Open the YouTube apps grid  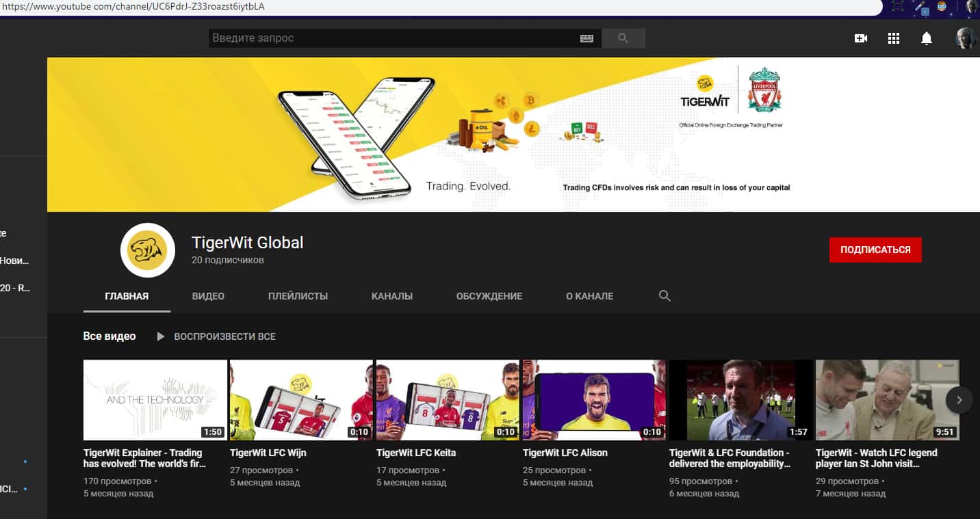click(894, 38)
